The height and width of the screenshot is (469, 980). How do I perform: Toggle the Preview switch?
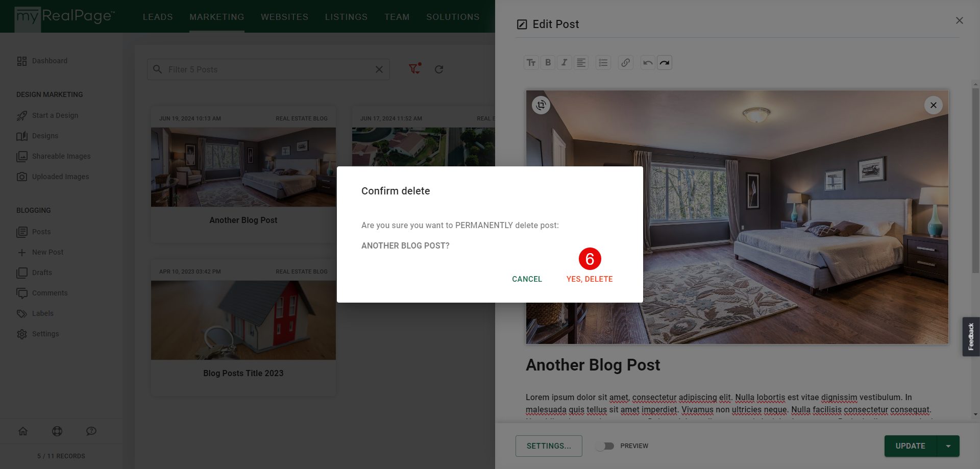[605, 446]
